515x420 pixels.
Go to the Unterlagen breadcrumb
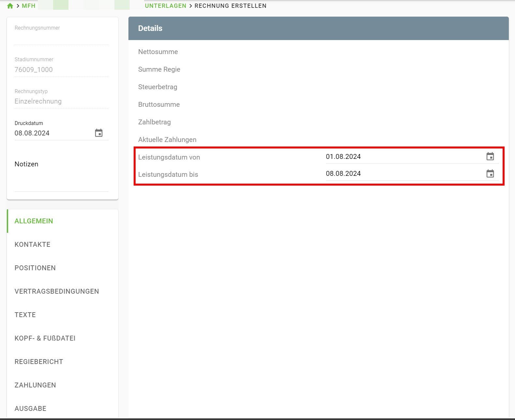pyautogui.click(x=166, y=6)
